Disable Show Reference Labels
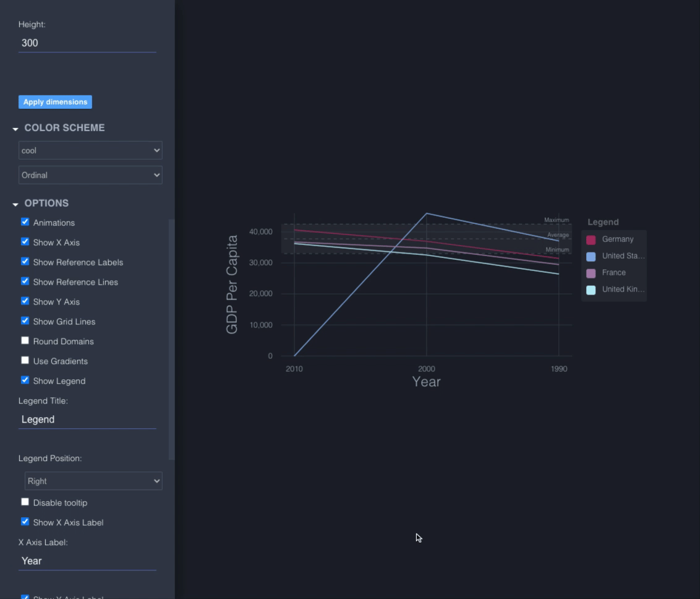 pos(25,261)
